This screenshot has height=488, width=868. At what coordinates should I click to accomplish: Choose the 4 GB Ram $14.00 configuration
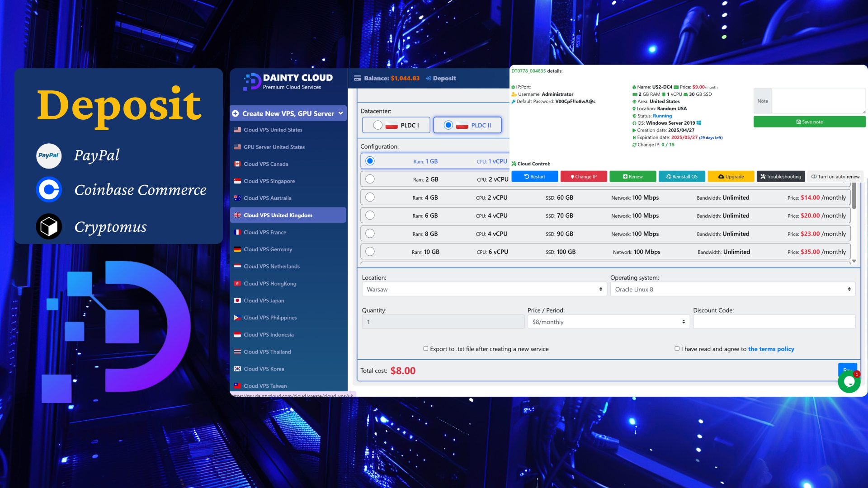tap(370, 197)
